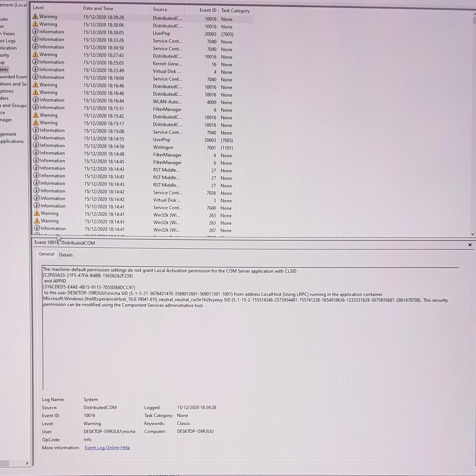Select the Service Control 7026 event row
This screenshot has height=476, width=476.
[143, 193]
